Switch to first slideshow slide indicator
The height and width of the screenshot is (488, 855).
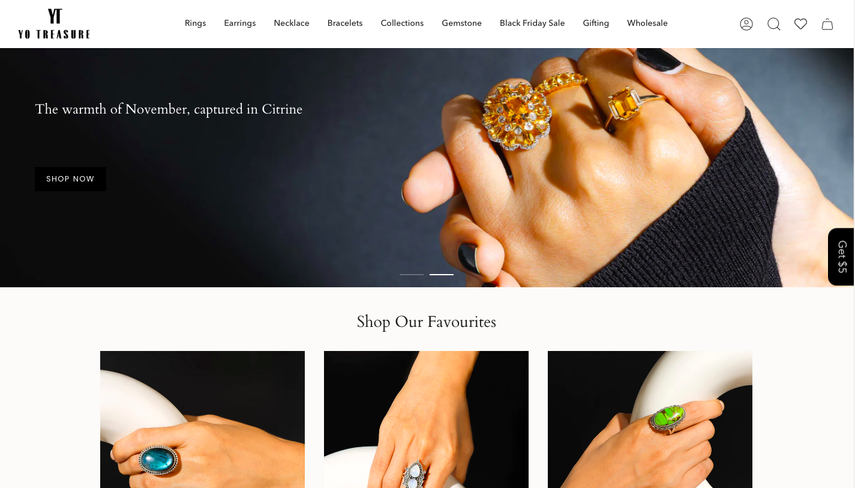click(x=412, y=274)
